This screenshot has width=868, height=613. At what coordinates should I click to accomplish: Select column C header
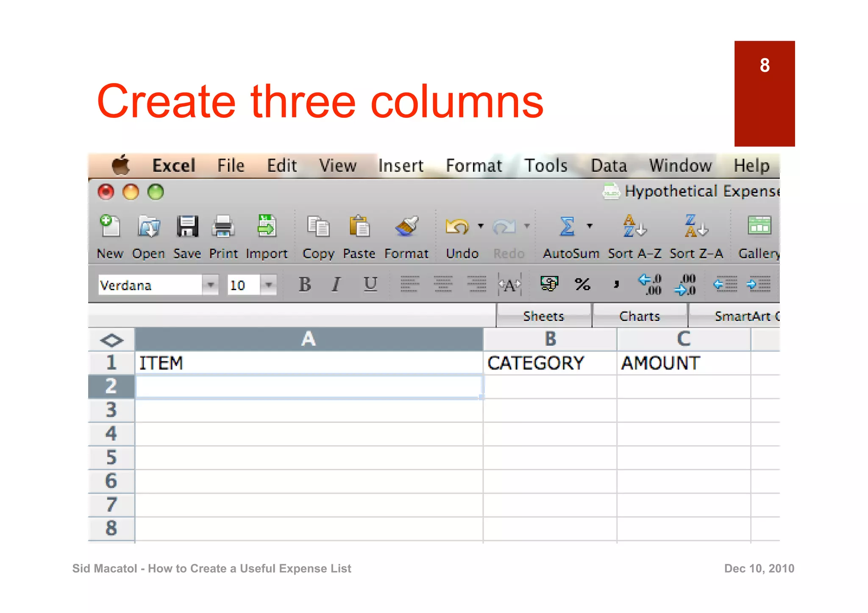click(684, 339)
